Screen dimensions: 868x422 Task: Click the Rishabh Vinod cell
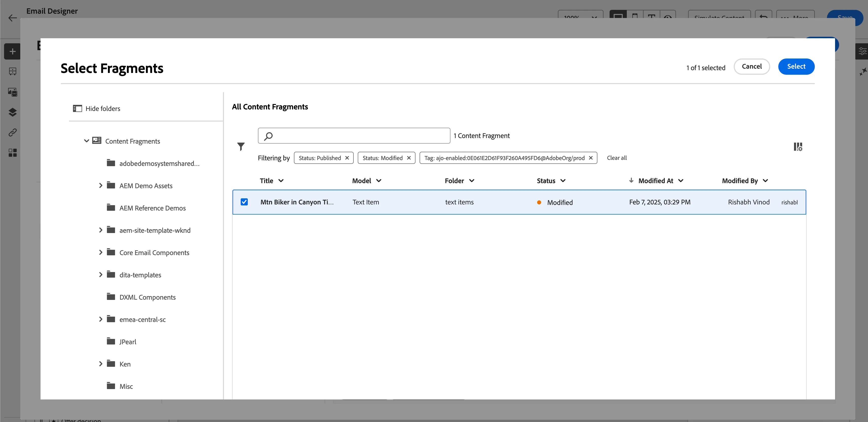[x=749, y=202]
